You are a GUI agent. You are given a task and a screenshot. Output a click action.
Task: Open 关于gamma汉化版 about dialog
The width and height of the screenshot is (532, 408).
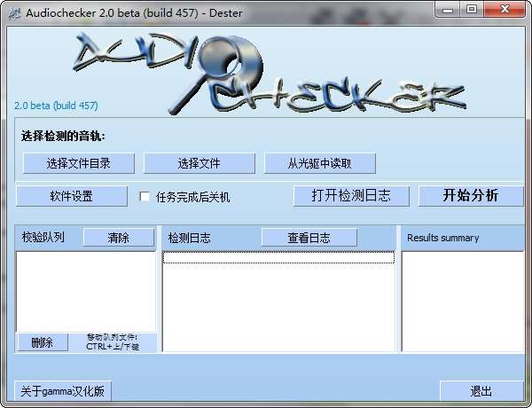pyautogui.click(x=63, y=391)
